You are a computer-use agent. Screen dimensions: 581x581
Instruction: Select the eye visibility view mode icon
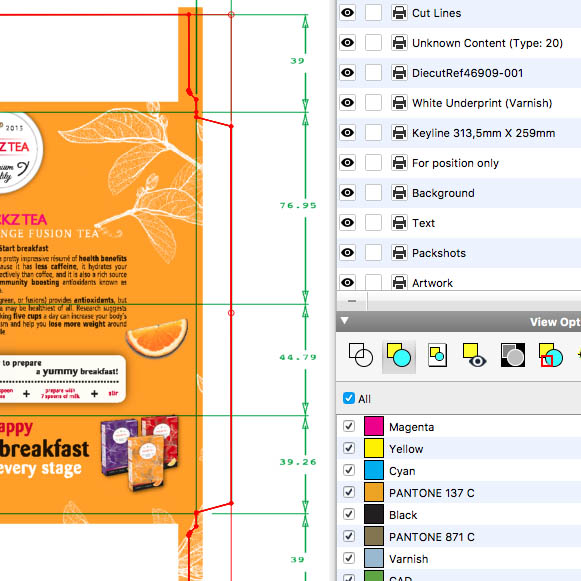[475, 355]
